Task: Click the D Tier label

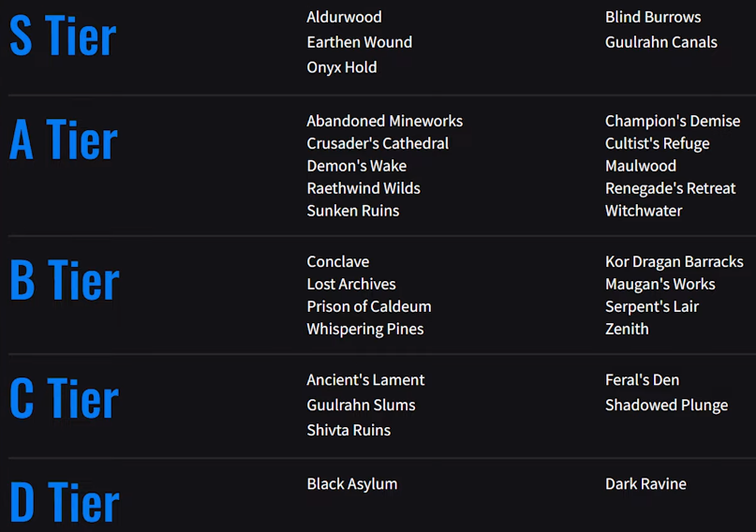Action: click(64, 502)
